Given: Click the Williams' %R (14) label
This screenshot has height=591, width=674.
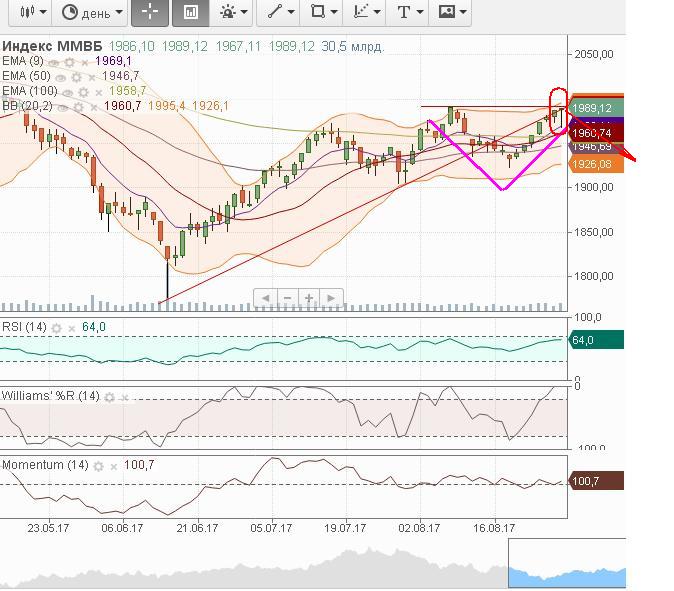Looking at the screenshot, I should click(x=51, y=396).
